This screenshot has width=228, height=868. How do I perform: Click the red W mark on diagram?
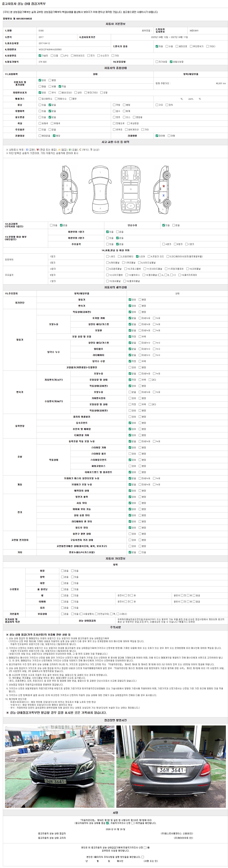[x=164, y=186]
